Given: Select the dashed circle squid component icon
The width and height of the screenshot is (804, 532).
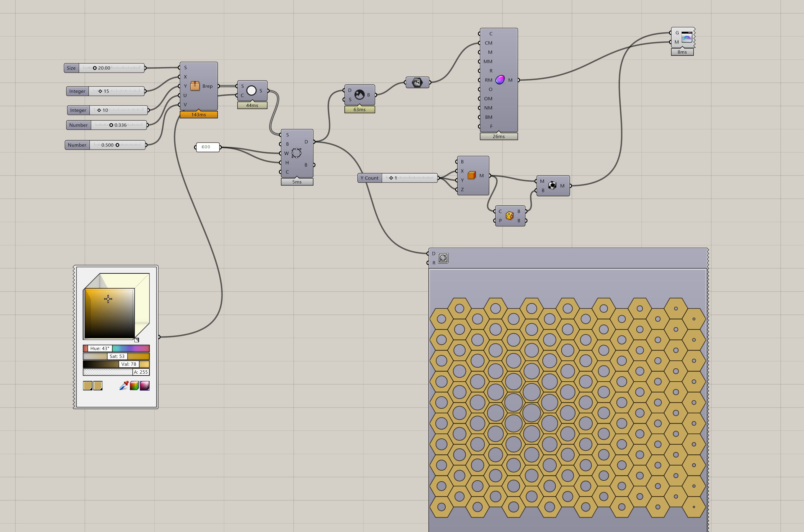Looking at the screenshot, I should [296, 153].
